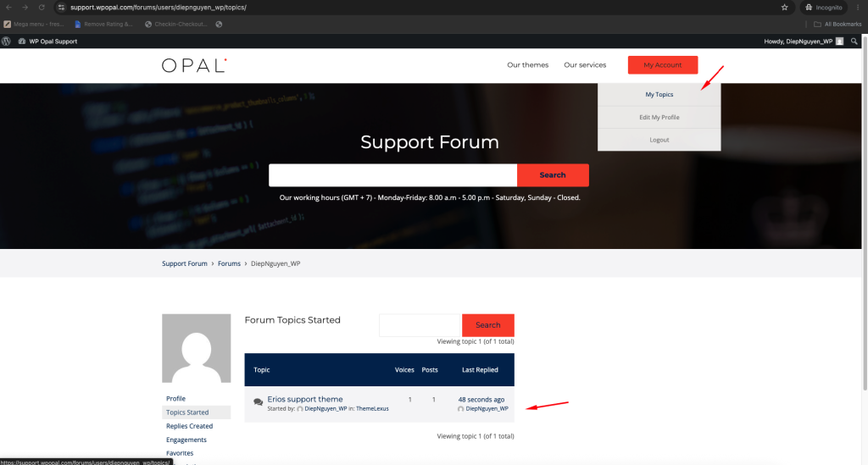Open the Our services menu
The height and width of the screenshot is (465, 868).
585,65
